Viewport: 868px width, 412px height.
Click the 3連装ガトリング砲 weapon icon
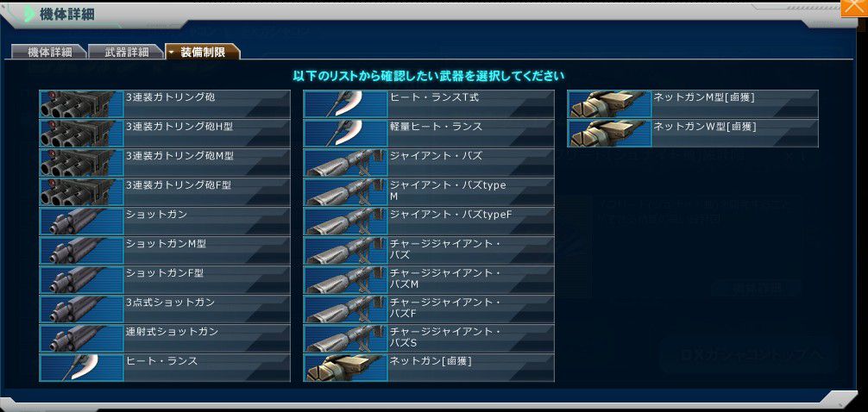tap(81, 104)
